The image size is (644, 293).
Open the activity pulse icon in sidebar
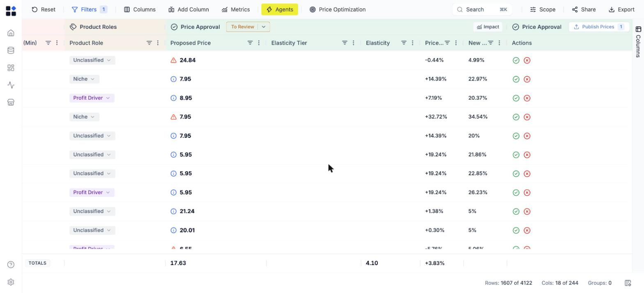(11, 85)
